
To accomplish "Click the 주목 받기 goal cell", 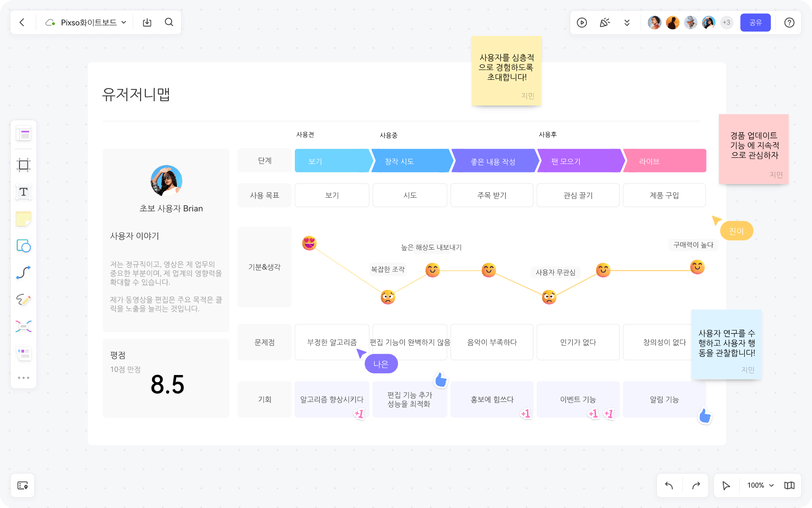I will coord(492,195).
